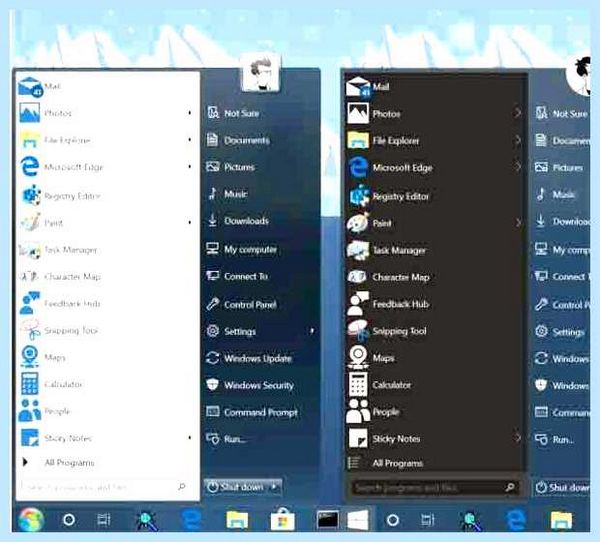Open Shut down options arrow, left menu
600x542 pixels.
point(274,487)
